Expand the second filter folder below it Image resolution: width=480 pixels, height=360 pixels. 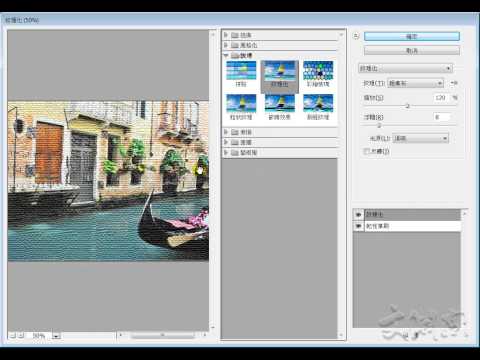[226, 45]
